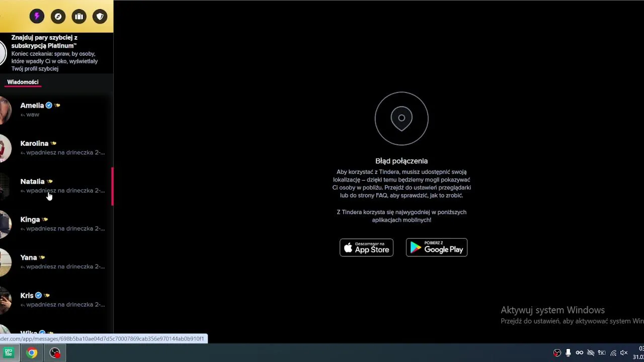Screen dimensions: 644x362
Task: Open conversation with Natalia
Action: point(56,186)
